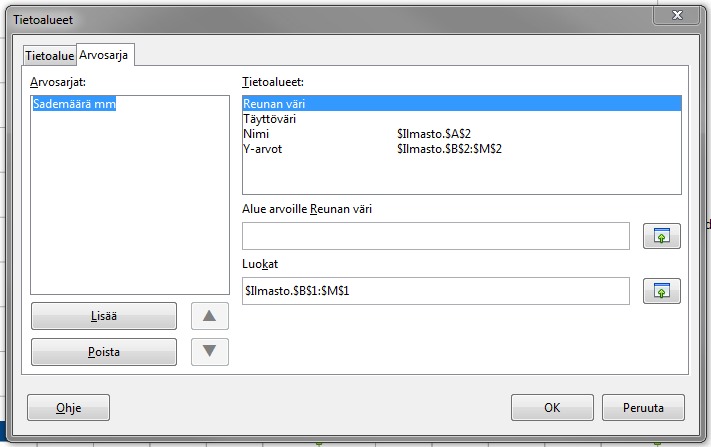Click the Alue arvoille Reunan väri field
Screen dimensions: 711x447
tap(435, 236)
